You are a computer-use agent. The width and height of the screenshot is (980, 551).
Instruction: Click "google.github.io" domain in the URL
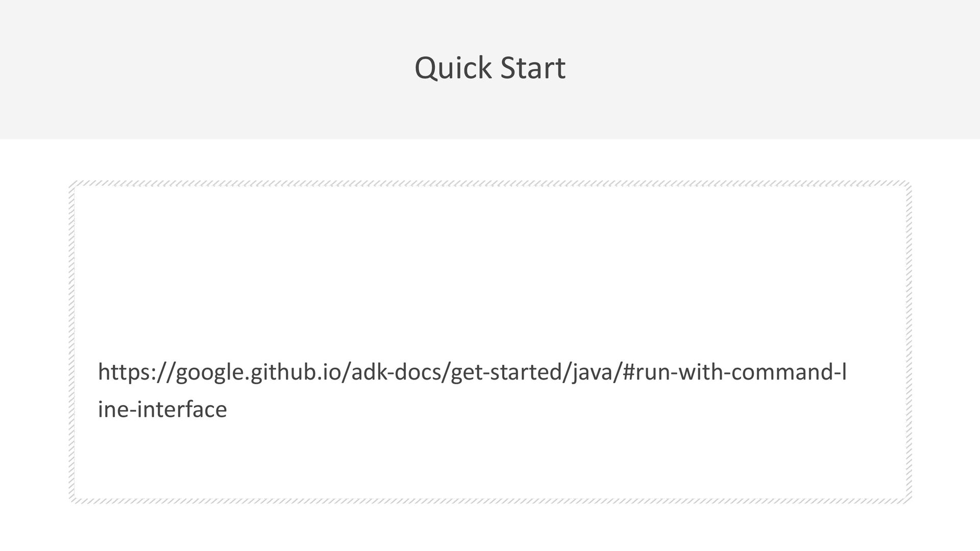click(258, 372)
